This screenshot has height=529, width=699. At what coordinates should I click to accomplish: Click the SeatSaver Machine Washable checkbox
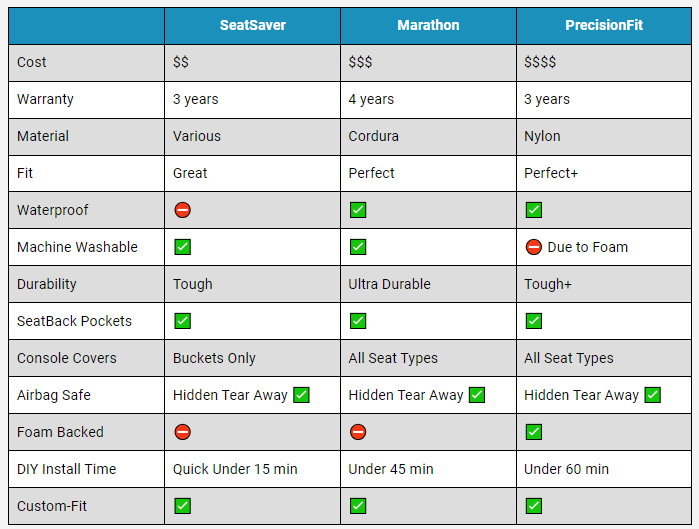[182, 247]
